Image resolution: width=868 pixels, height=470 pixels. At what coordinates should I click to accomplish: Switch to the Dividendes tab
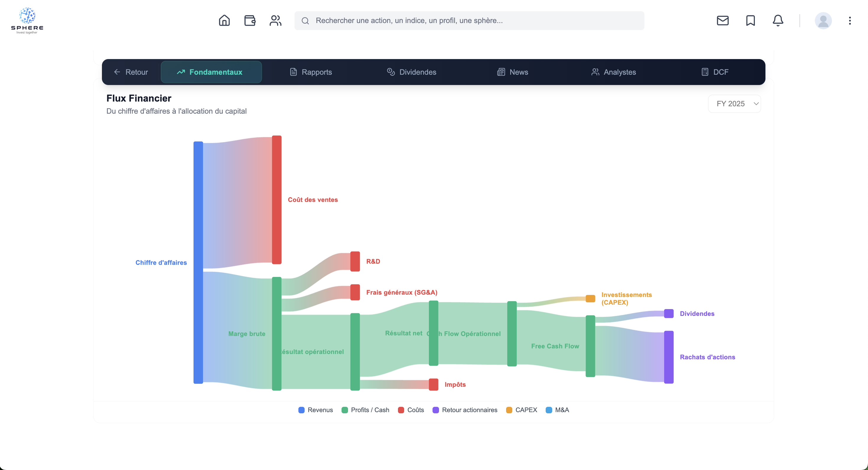(412, 72)
